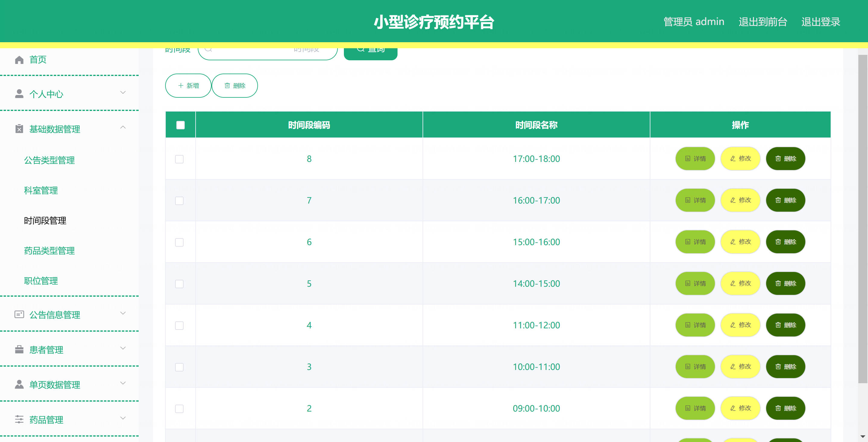This screenshot has height=442, width=868.
Task: Click the 操作 column header
Action: point(740,125)
